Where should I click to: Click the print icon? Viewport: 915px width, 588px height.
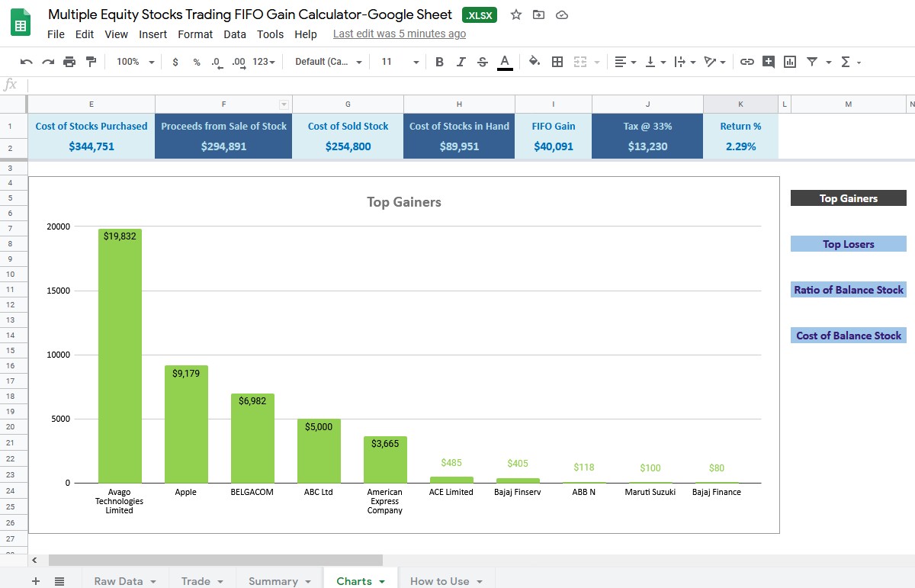coord(70,62)
